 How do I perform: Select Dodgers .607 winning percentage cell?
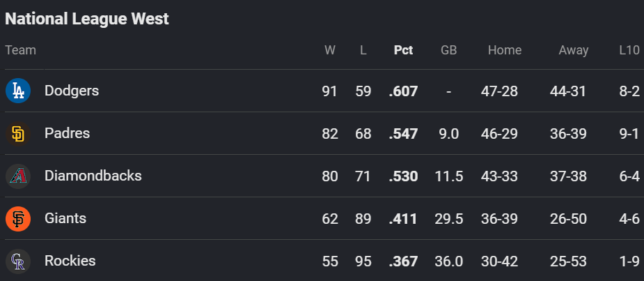tap(403, 91)
